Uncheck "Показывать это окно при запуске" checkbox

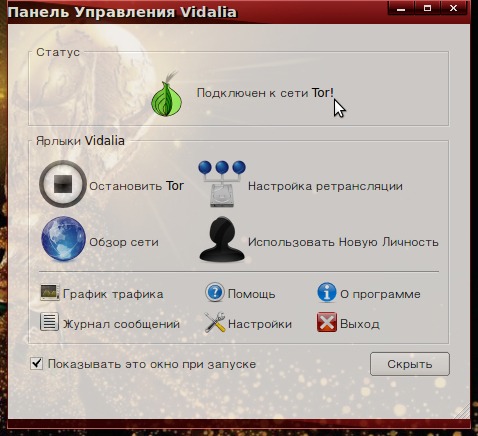[37, 363]
